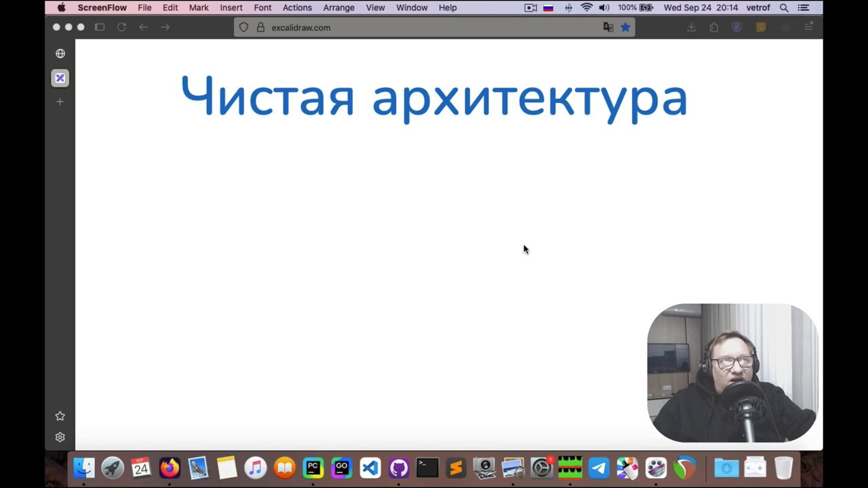Open Spotlight search magnifier
Screen dimensions: 868x488
click(x=784, y=7)
